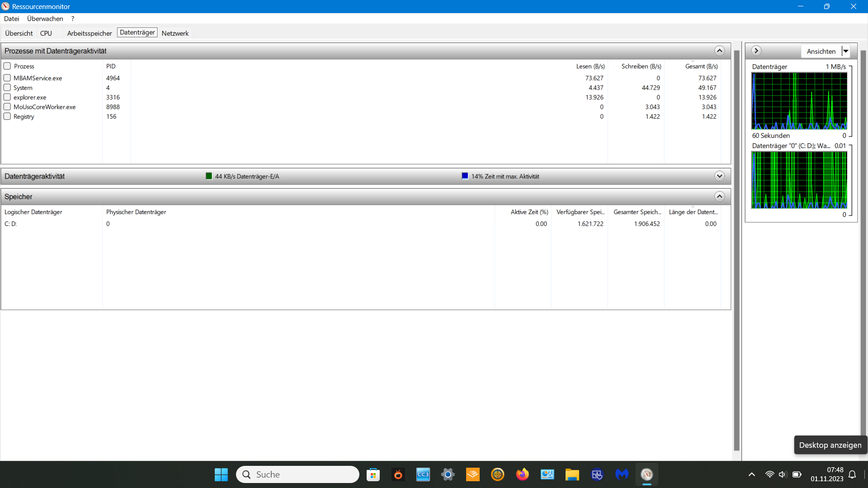Switch to the Netzwerk tab
Viewport: 868px width, 488px height.
[x=175, y=33]
